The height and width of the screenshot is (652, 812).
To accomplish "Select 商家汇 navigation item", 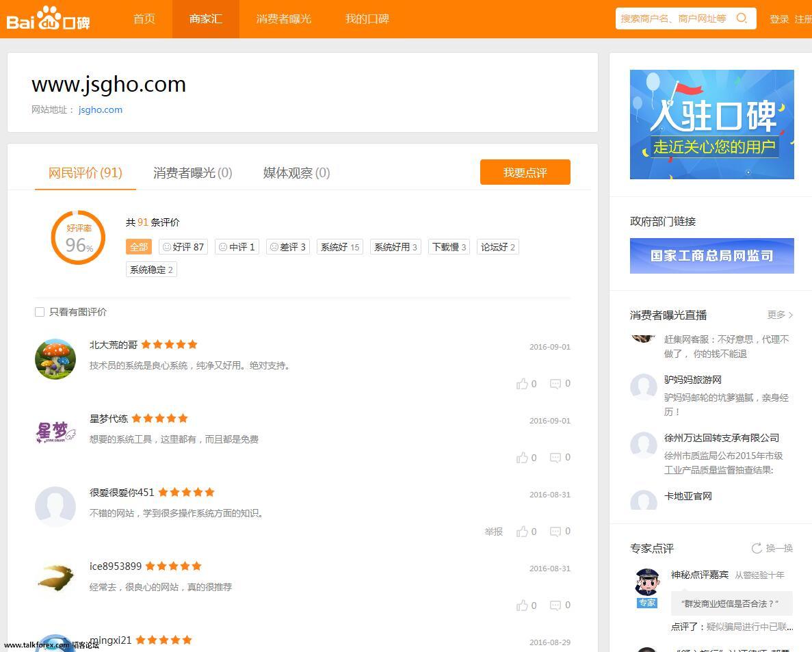I will (206, 18).
